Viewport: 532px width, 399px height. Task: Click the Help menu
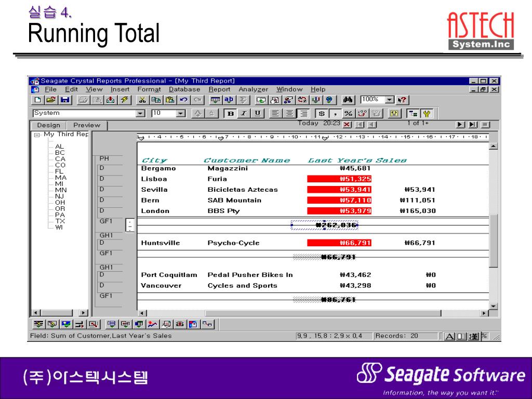318,89
